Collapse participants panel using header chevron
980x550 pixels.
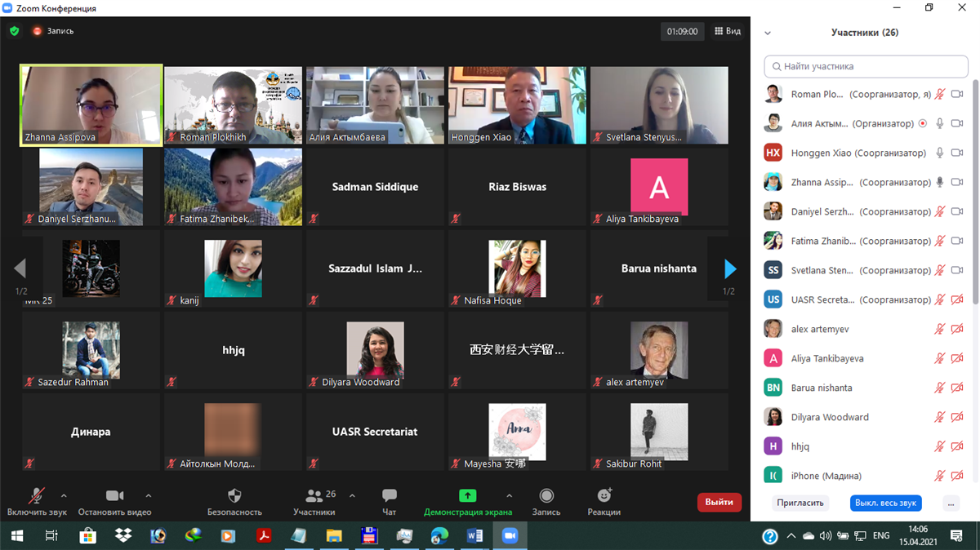768,33
